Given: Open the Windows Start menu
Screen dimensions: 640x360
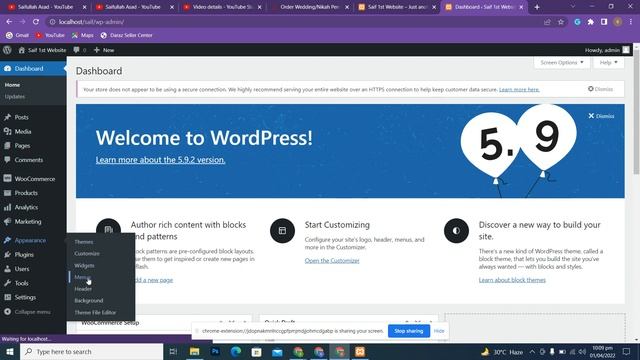Looking at the screenshot, I should pyautogui.click(x=10, y=351).
